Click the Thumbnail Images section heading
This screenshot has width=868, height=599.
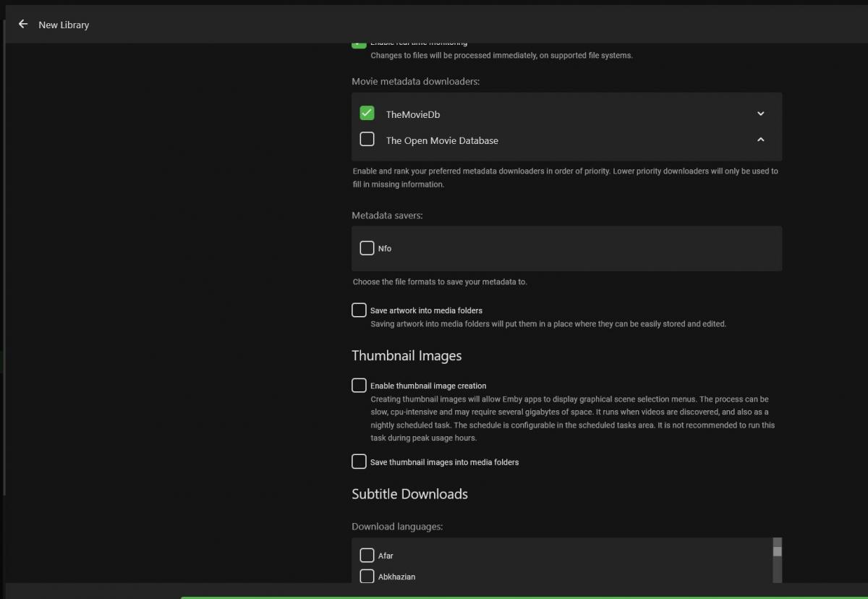[x=407, y=356]
